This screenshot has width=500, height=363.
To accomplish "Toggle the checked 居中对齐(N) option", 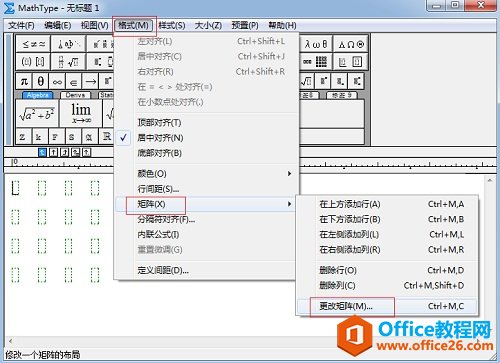I will pyautogui.click(x=205, y=138).
